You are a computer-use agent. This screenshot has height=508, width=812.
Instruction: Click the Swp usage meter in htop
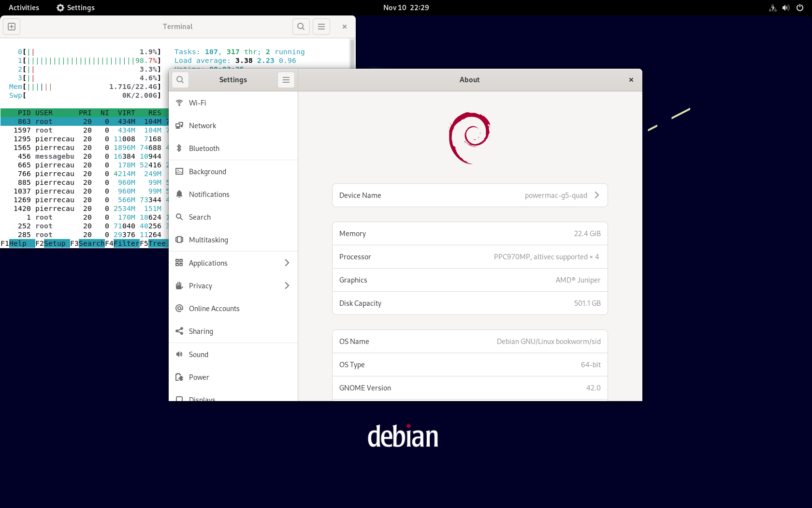[x=85, y=95]
